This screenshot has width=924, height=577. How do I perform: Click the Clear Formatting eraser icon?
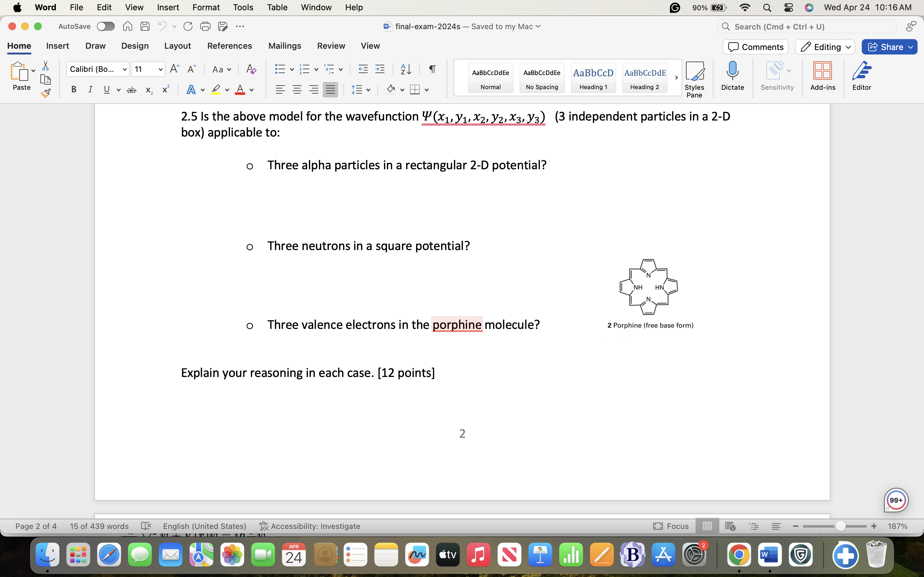251,69
